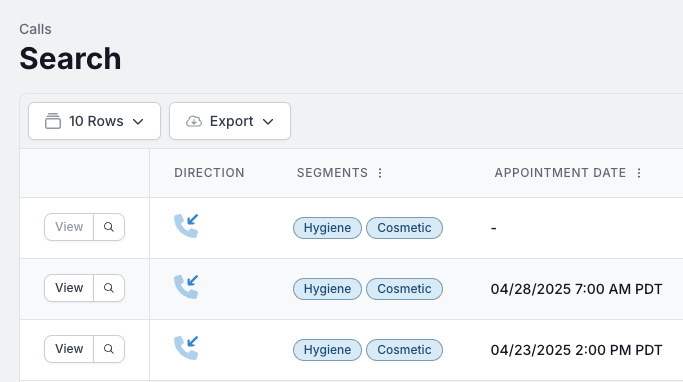
Task: Click View button in the second row
Action: (x=69, y=288)
